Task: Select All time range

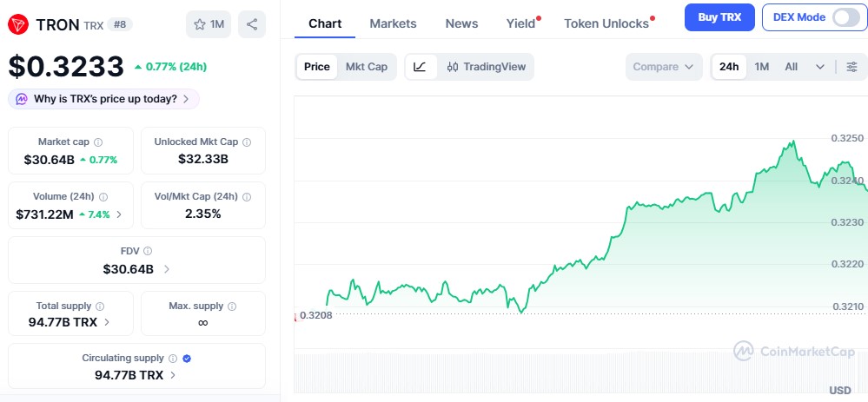Action: (x=791, y=67)
